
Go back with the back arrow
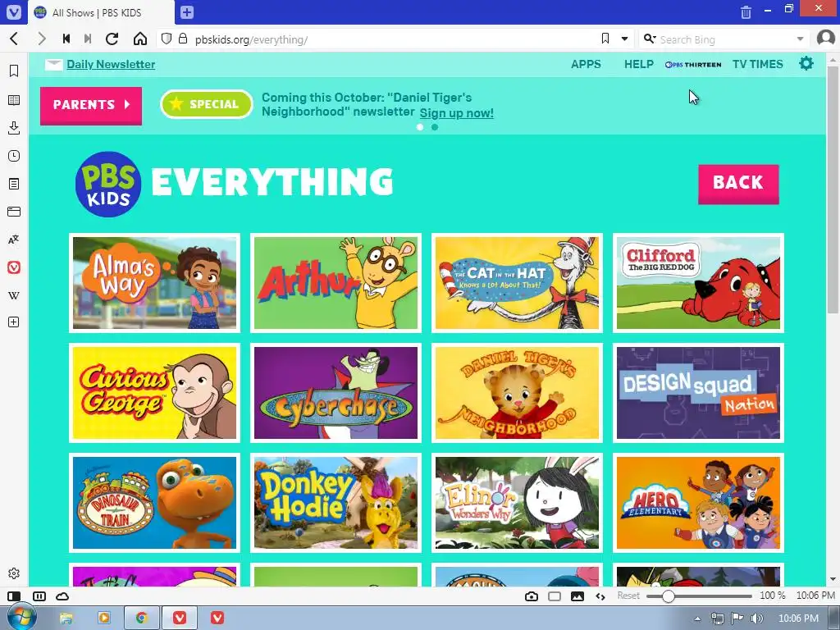click(x=14, y=39)
